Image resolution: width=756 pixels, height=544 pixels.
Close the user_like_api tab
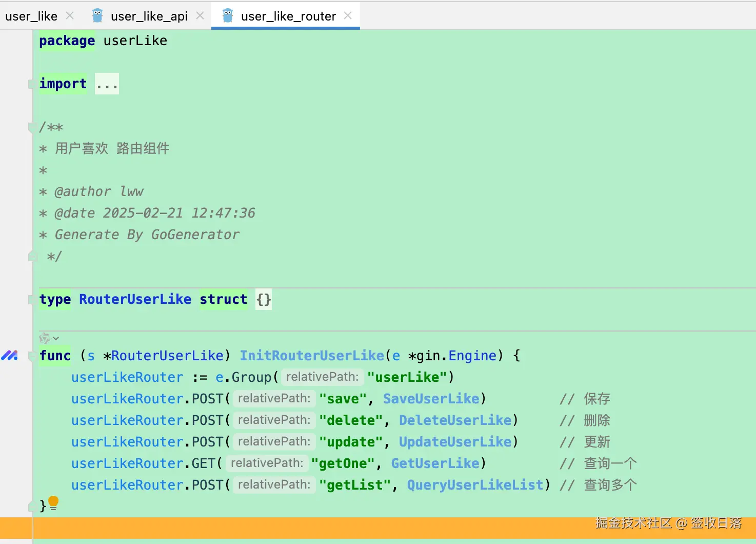(x=200, y=16)
